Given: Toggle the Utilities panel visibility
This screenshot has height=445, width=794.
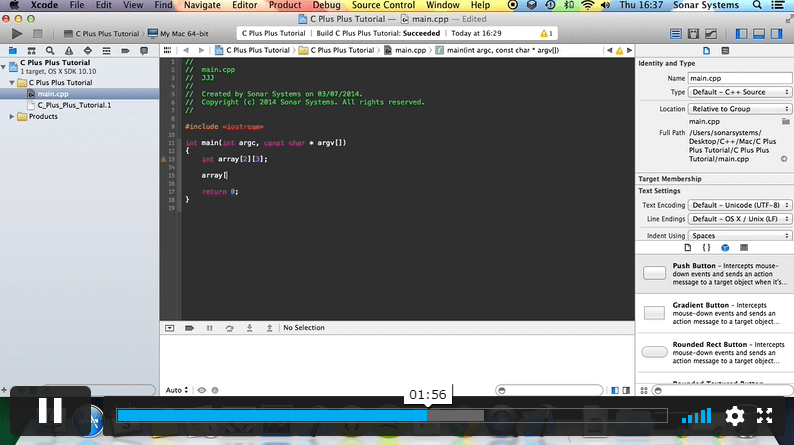Looking at the screenshot, I should 776,34.
